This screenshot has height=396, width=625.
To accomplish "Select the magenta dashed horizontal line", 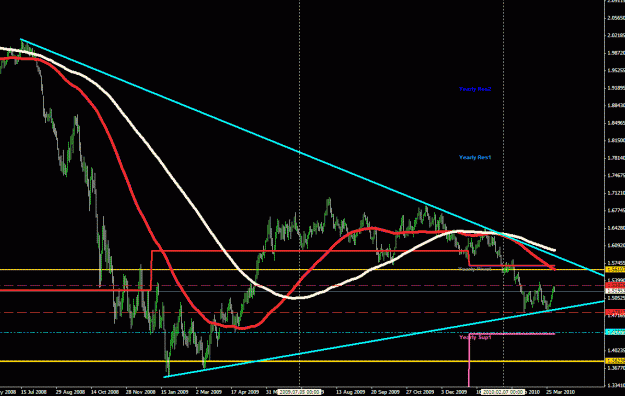I will point(302,286).
